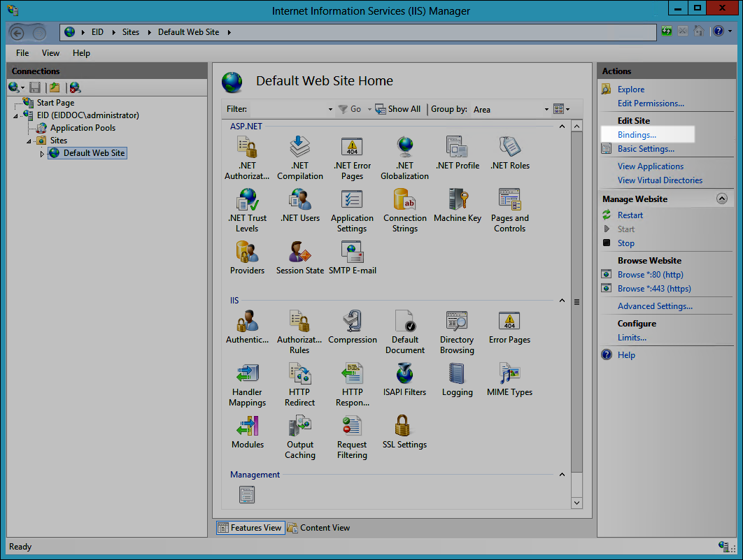Expand the Default Web Site tree node

coord(41,154)
